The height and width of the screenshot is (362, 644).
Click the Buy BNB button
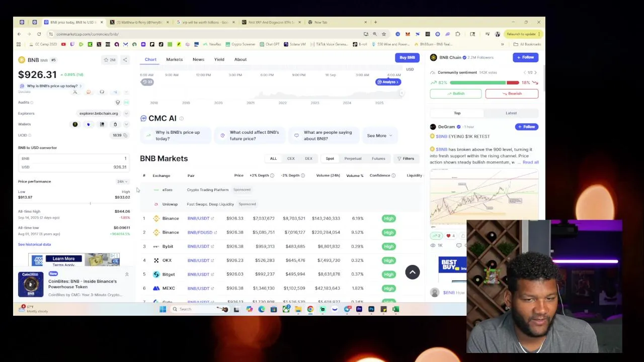[407, 58]
